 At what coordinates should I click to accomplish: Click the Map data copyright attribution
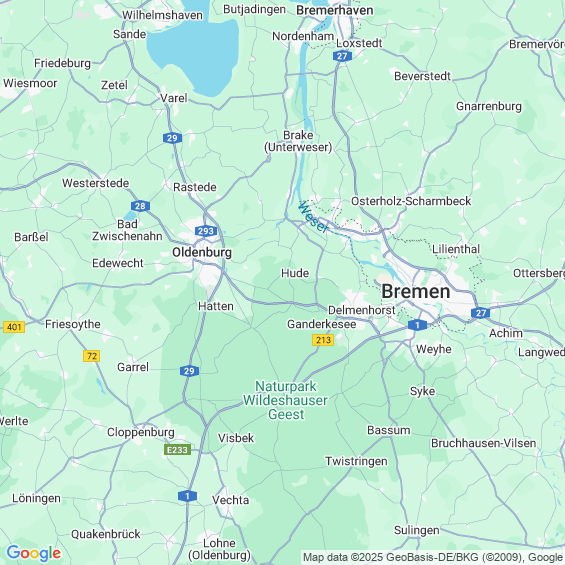433,558
